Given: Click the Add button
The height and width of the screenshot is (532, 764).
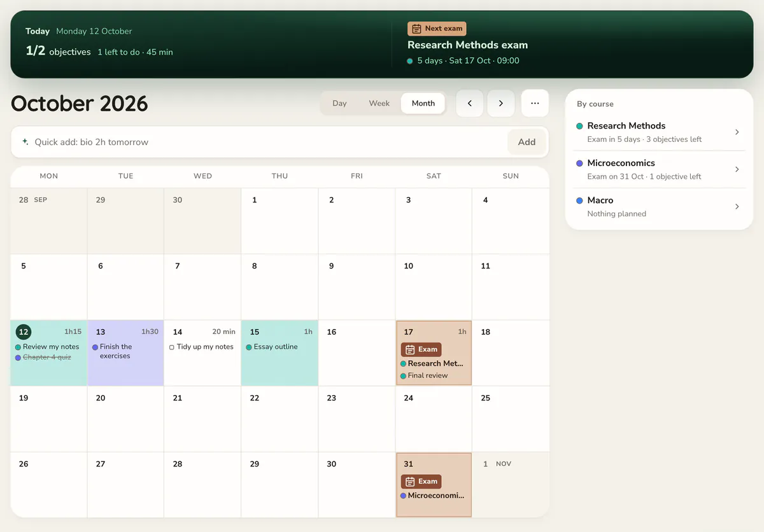Looking at the screenshot, I should [x=527, y=142].
